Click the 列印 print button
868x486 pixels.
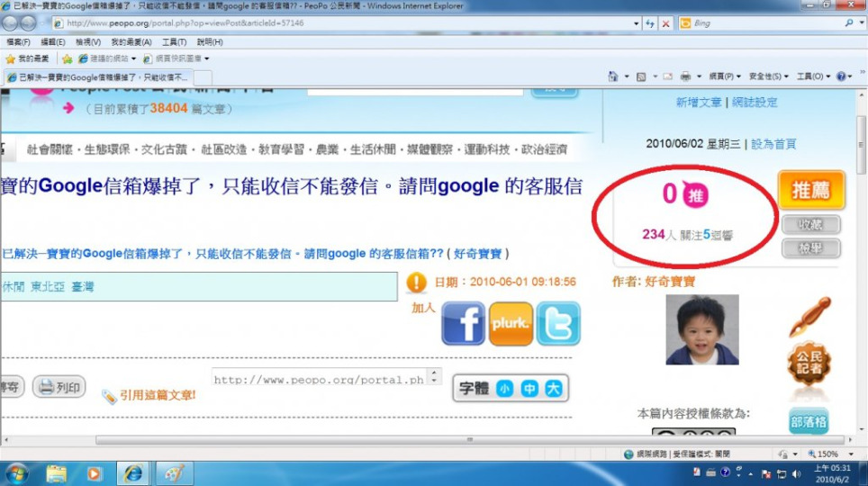[59, 388]
